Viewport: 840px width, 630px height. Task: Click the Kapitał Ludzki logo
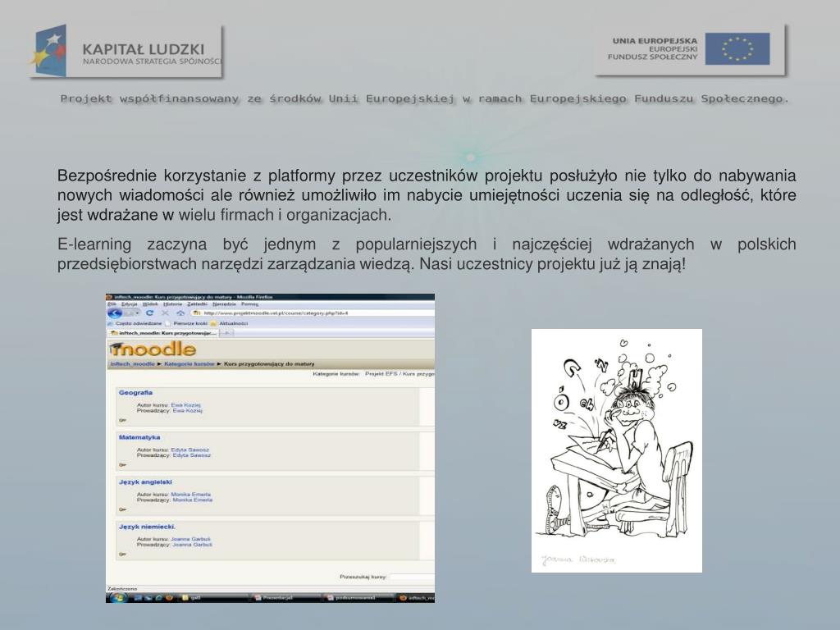click(x=126, y=52)
